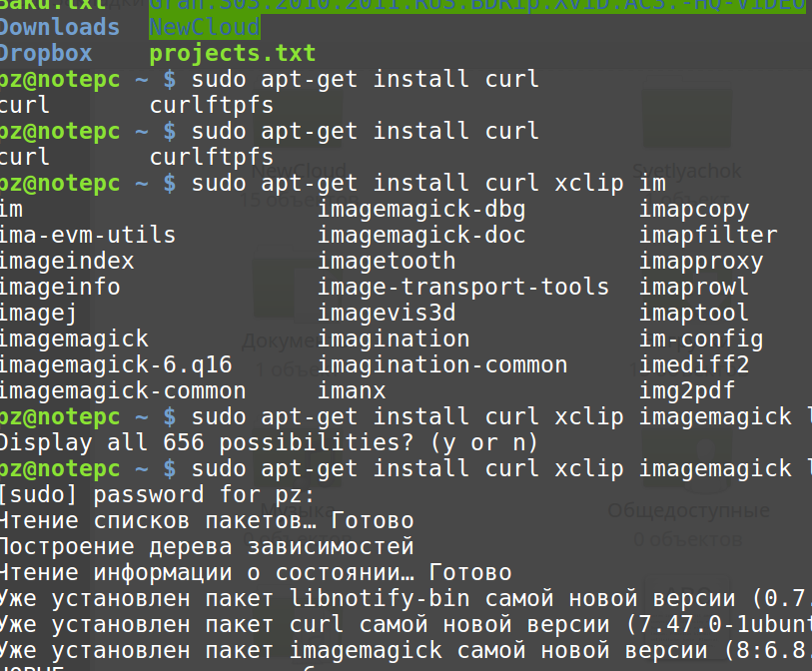Screen dimensions: 812x671
Task: Click the curl version text '(7.47.0-1ubunt'
Action: 719,624
